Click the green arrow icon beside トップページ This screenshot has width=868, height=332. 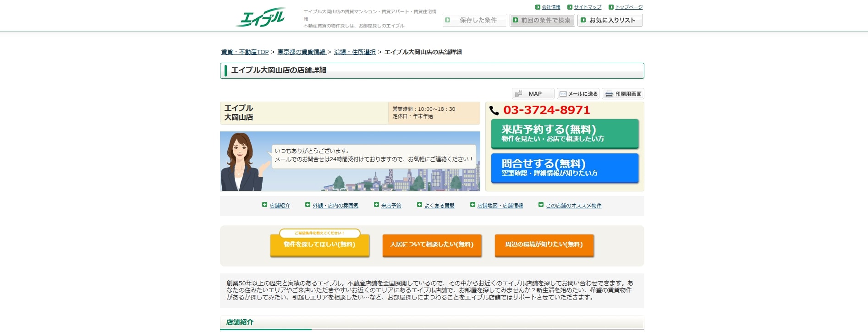[611, 7]
